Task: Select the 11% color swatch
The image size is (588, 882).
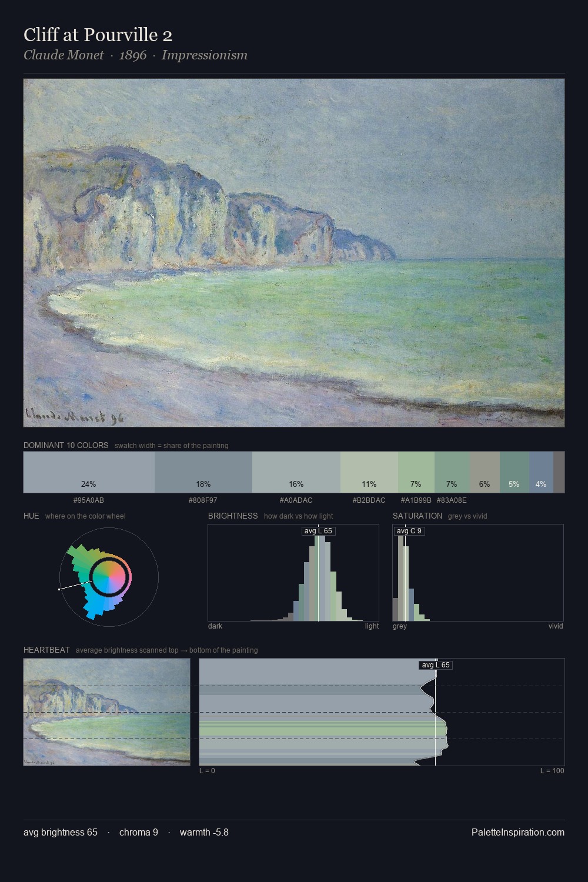Action: tap(369, 472)
